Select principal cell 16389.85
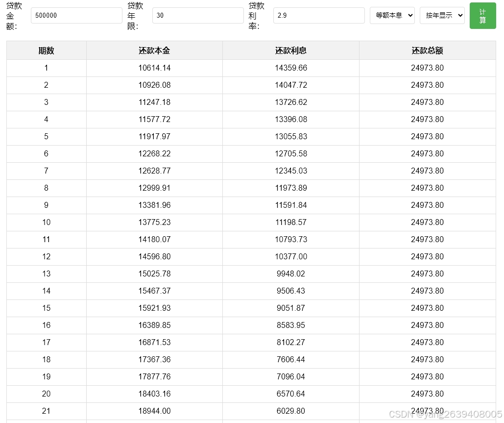 tap(154, 325)
